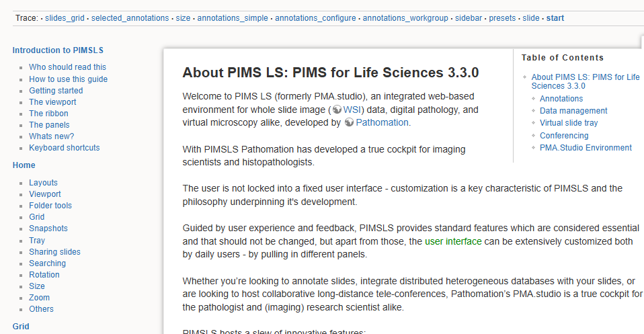The height and width of the screenshot is (334, 644).
Task: Open the Keyboard shortcuts page
Action: (x=64, y=148)
